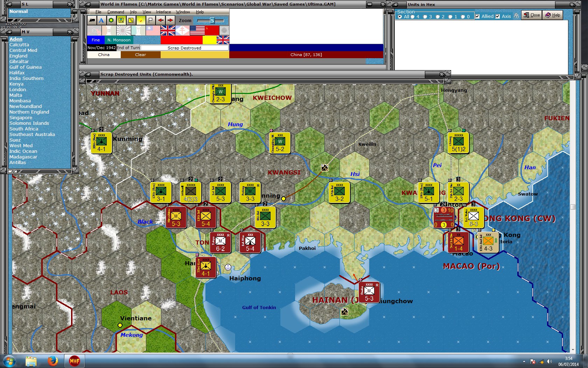
Task: Select section 1 radio button
Action: 450,16
